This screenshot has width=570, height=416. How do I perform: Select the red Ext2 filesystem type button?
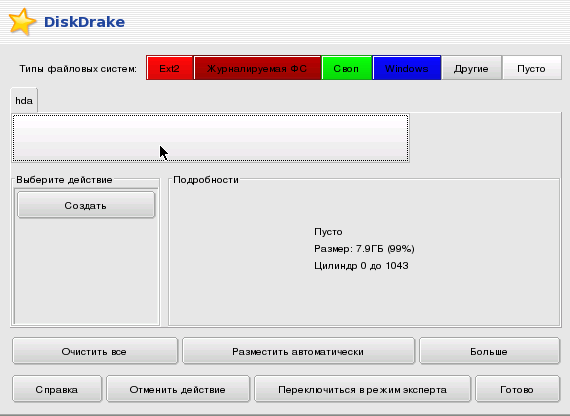[x=170, y=68]
